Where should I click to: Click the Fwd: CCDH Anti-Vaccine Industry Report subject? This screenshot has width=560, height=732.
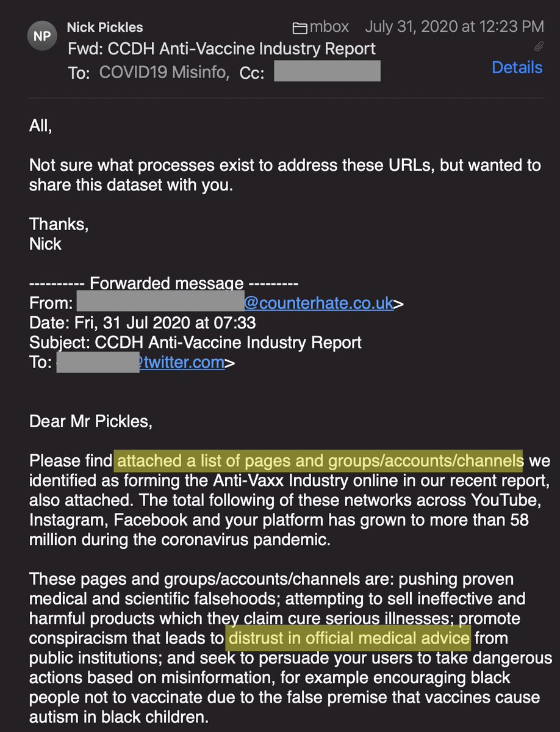222,49
